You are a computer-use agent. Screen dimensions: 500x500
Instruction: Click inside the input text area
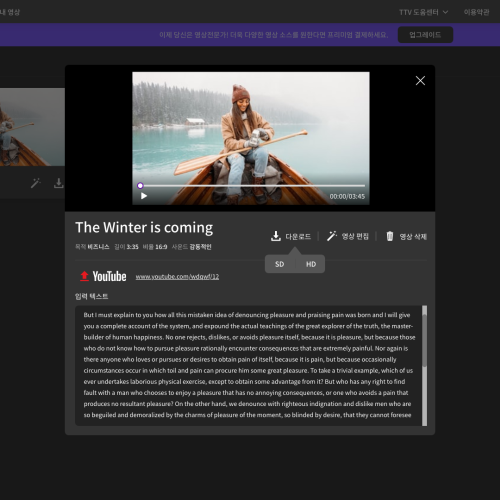click(x=248, y=365)
